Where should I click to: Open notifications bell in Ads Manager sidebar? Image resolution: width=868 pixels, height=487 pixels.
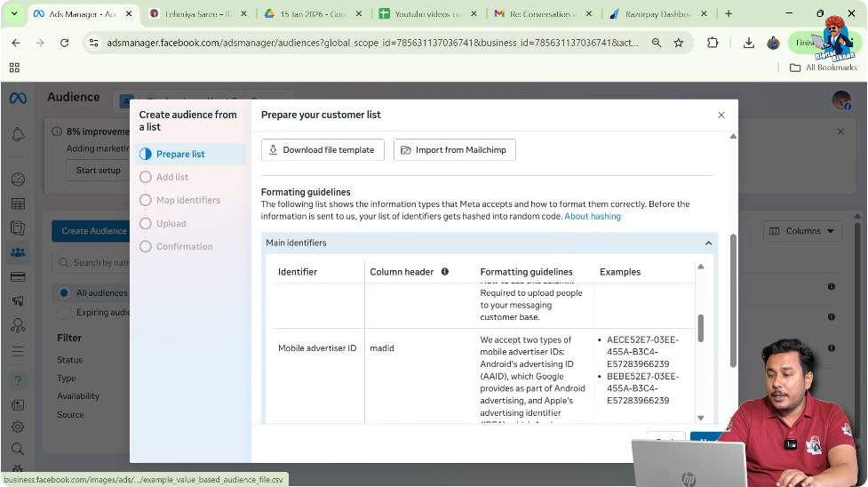point(18,134)
